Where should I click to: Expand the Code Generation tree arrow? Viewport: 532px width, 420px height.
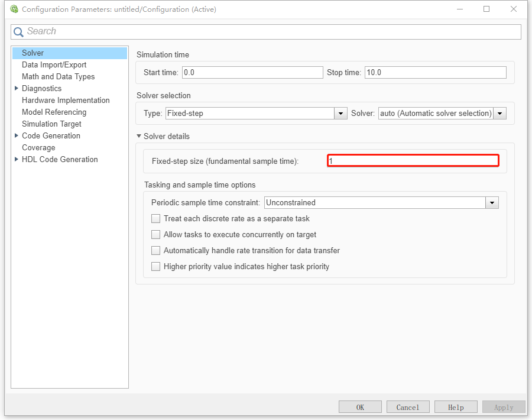click(x=17, y=135)
